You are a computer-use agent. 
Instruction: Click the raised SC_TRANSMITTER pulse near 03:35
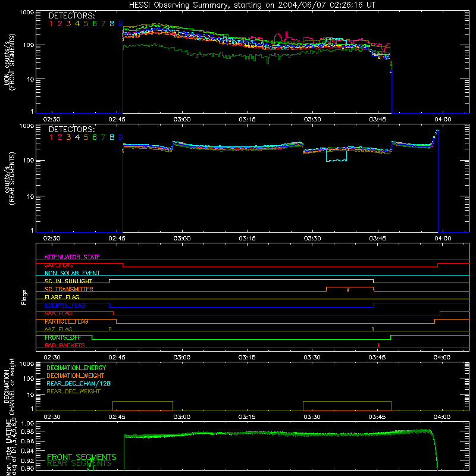[x=337, y=289]
